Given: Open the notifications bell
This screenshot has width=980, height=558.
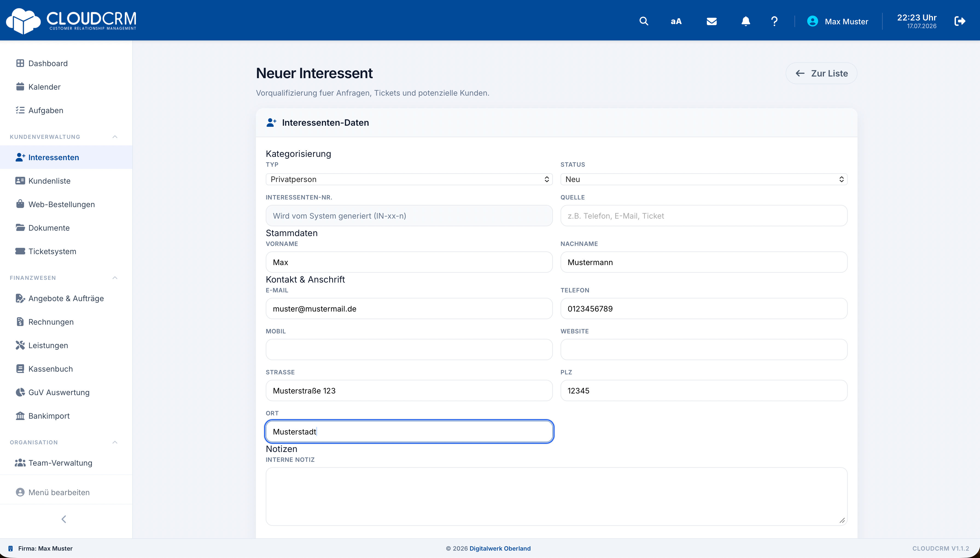Looking at the screenshot, I should 745,21.
